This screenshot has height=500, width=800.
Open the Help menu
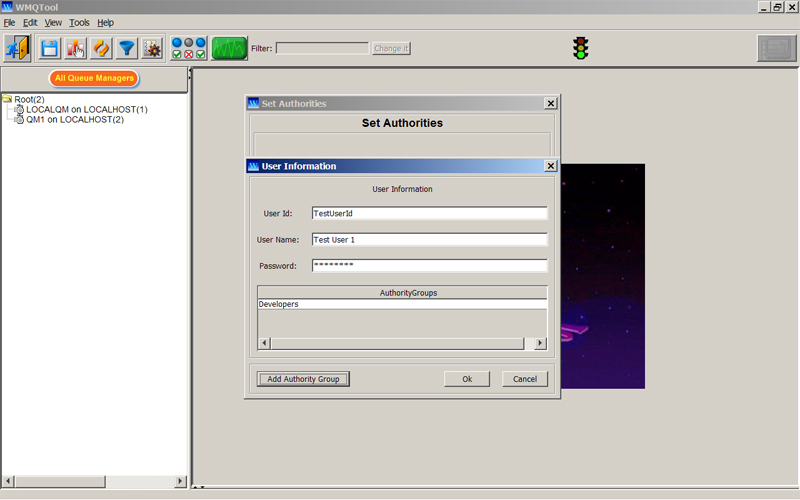click(x=106, y=22)
